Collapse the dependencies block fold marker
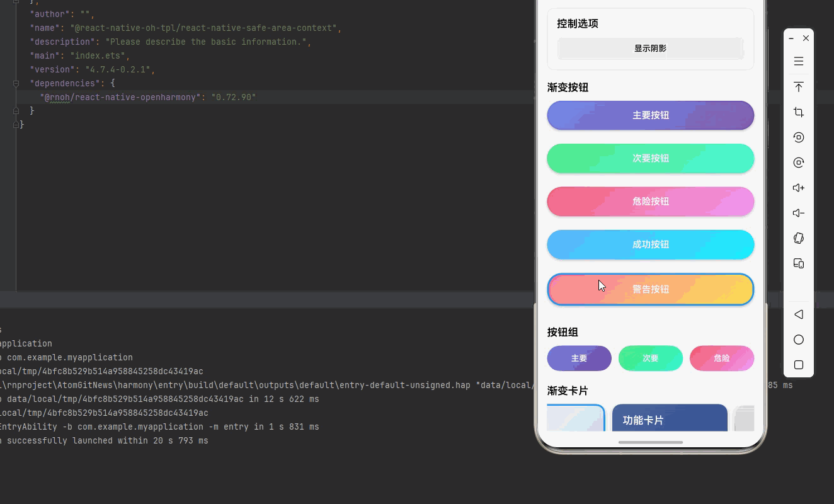The width and height of the screenshot is (834, 504). coord(16,83)
